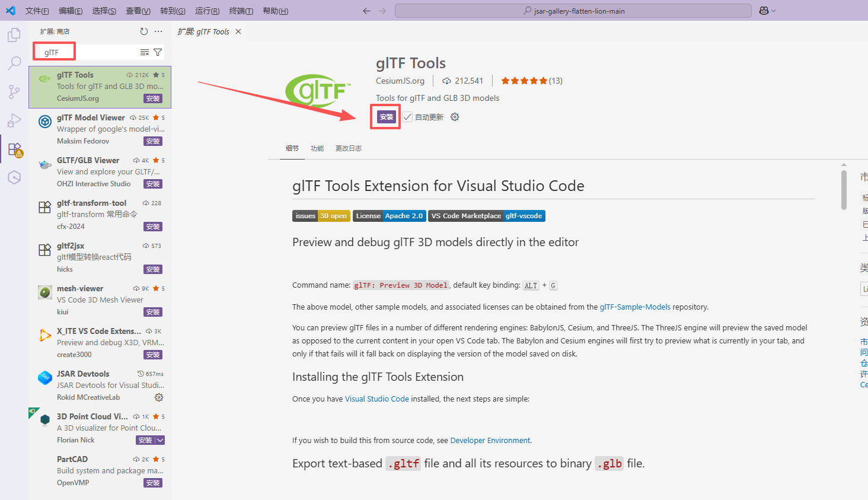
Task: Open the filter extensions funnel icon
Action: click(x=158, y=53)
